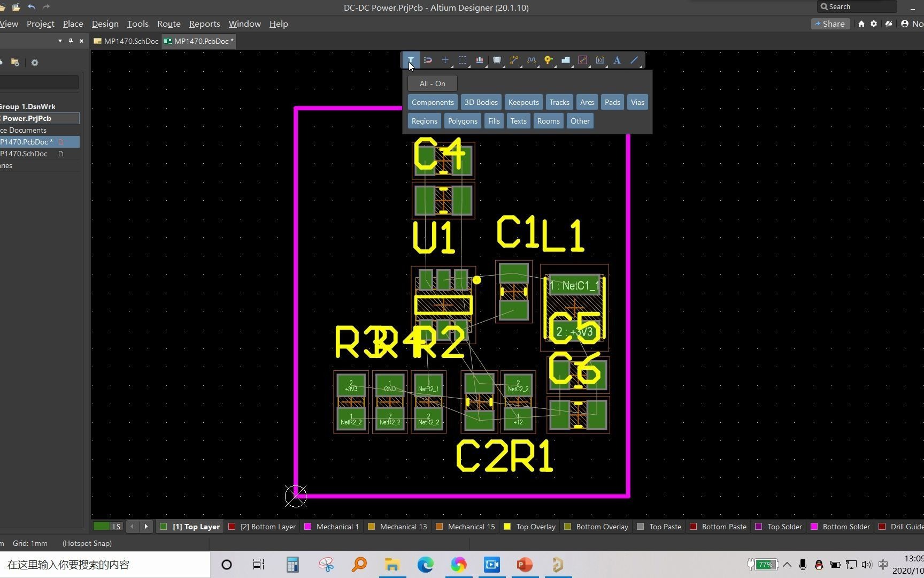Activate the Place Polygon Pour tool
Viewport: 924px width, 578px height.
[x=566, y=60]
